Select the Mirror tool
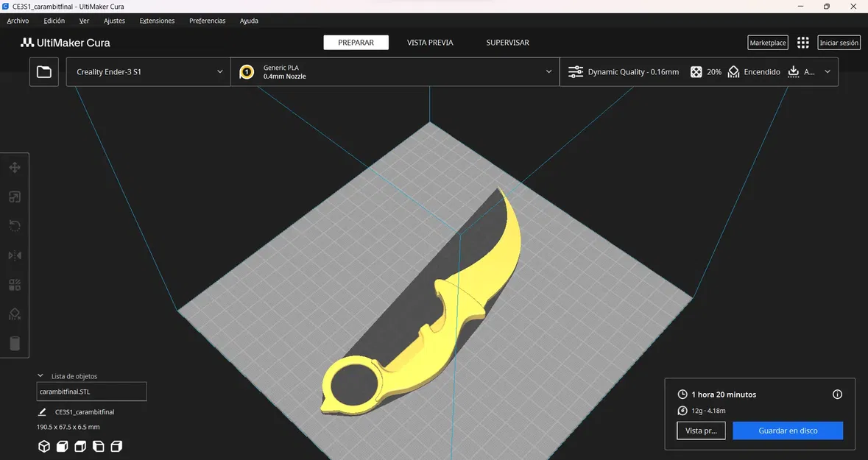The width and height of the screenshot is (868, 460). tap(14, 255)
